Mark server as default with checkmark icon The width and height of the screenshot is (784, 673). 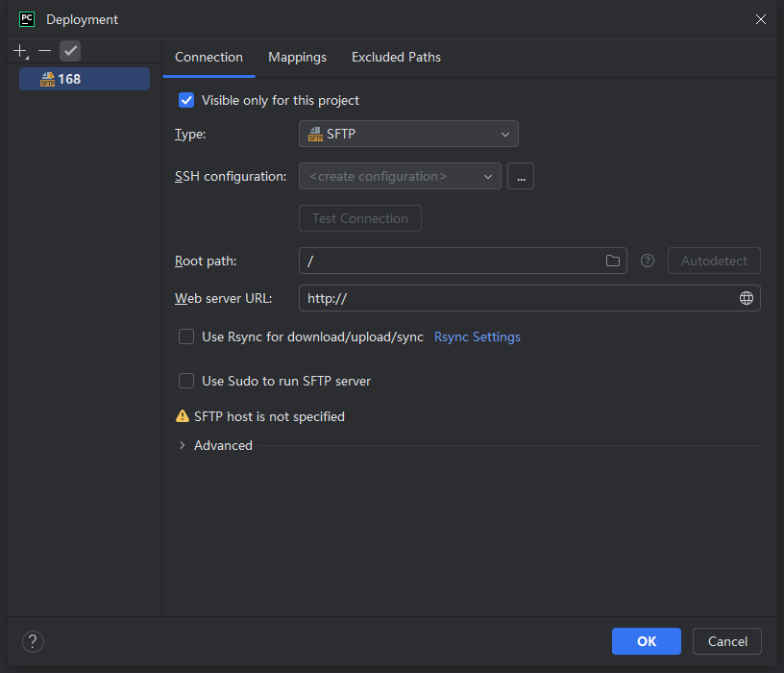(70, 51)
